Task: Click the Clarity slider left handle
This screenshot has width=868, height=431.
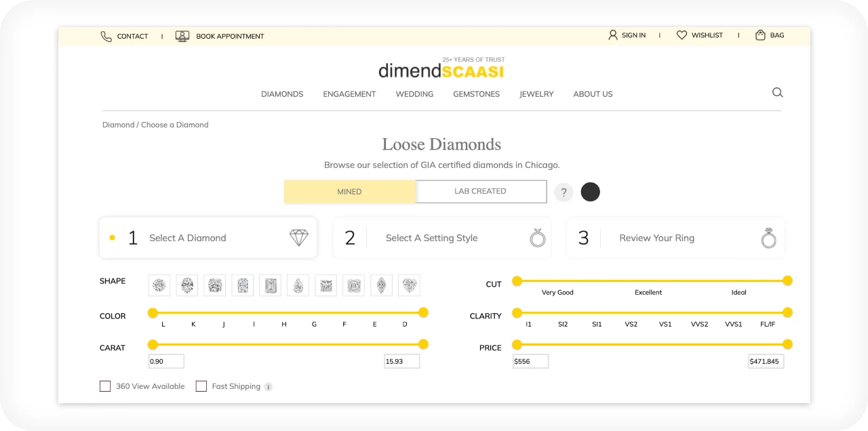Action: click(x=517, y=312)
